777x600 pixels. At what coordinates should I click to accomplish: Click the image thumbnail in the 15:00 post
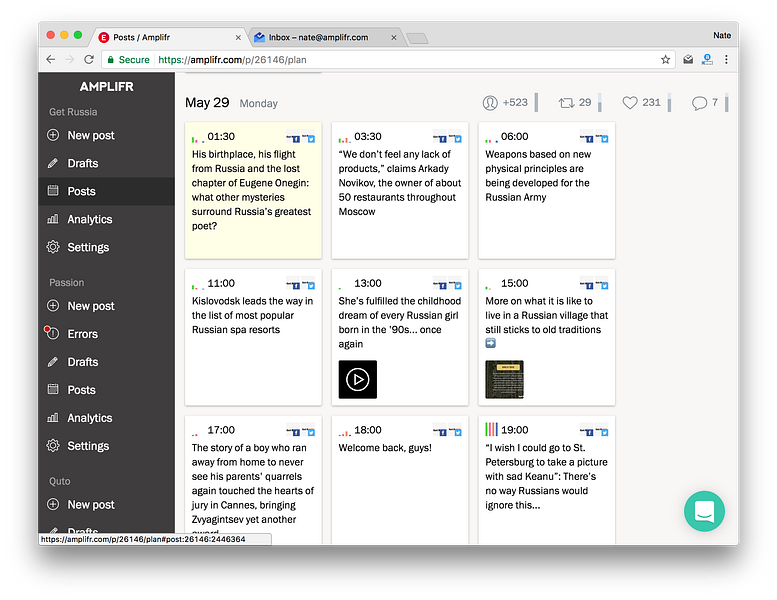504,380
